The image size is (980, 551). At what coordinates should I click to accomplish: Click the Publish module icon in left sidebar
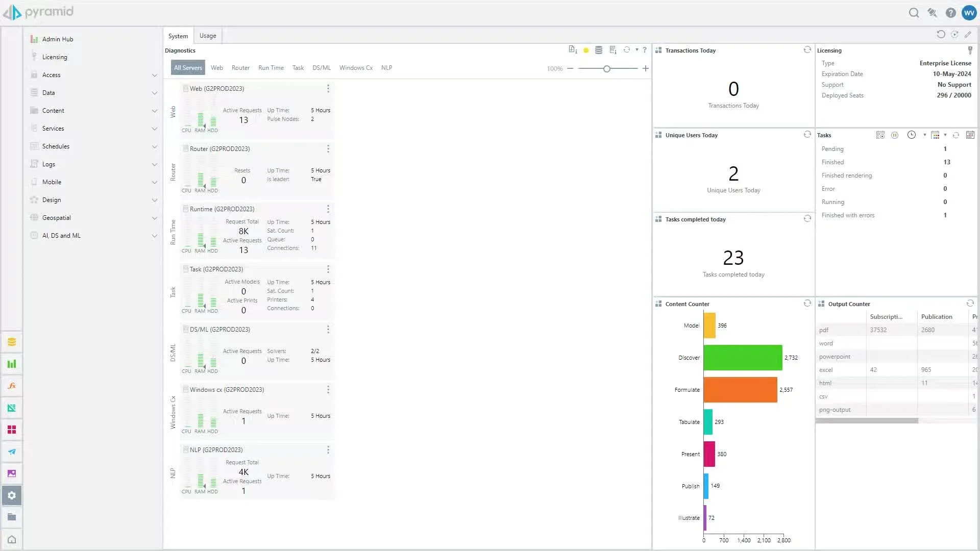(12, 452)
